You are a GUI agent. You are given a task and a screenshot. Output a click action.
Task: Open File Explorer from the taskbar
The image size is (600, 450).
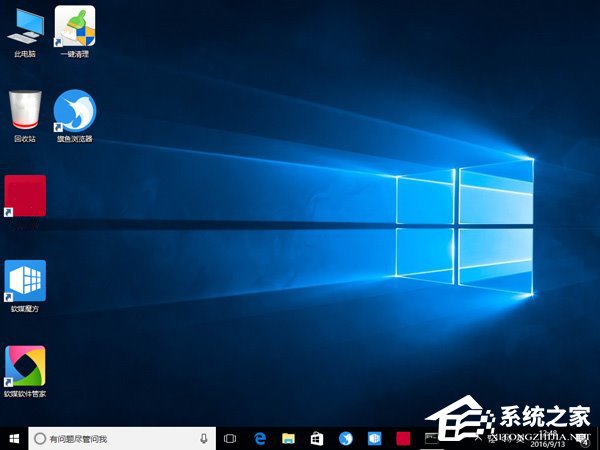289,439
